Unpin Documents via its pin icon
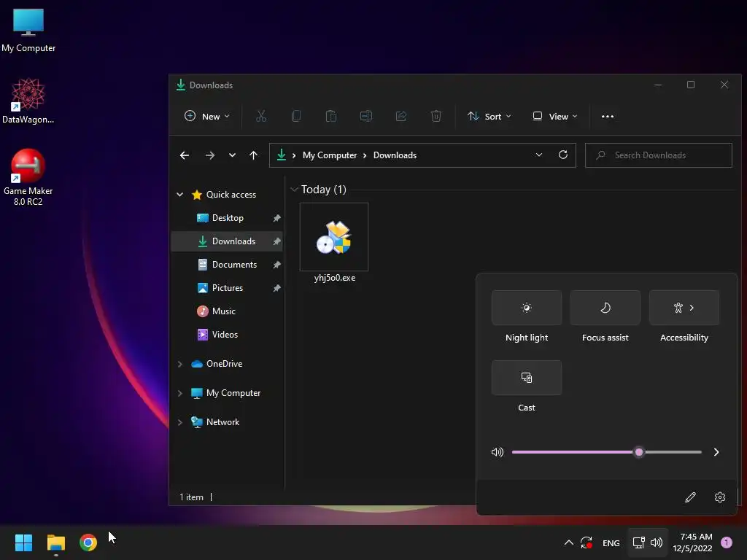This screenshot has height=560, width=747. 276,265
